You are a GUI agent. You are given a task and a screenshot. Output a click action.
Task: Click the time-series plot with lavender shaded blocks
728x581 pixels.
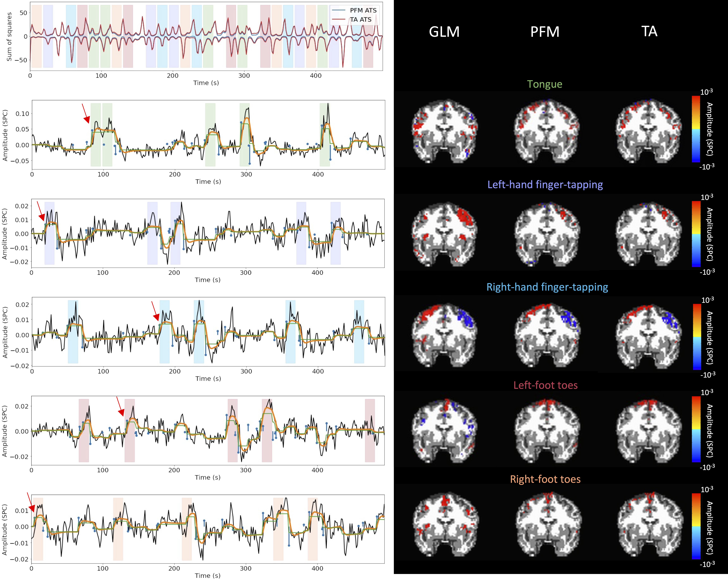click(208, 233)
